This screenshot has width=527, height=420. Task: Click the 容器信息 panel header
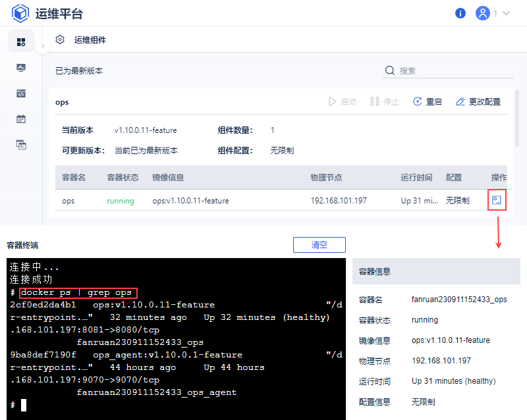(x=436, y=271)
